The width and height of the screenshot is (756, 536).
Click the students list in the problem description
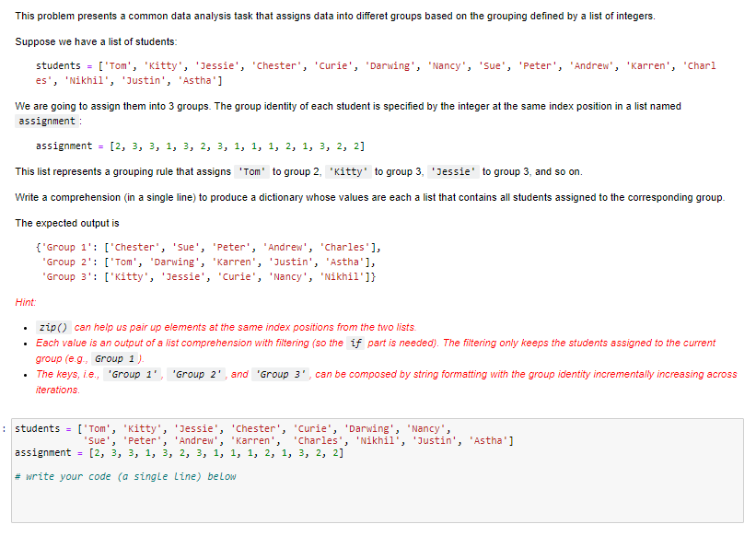(x=376, y=74)
